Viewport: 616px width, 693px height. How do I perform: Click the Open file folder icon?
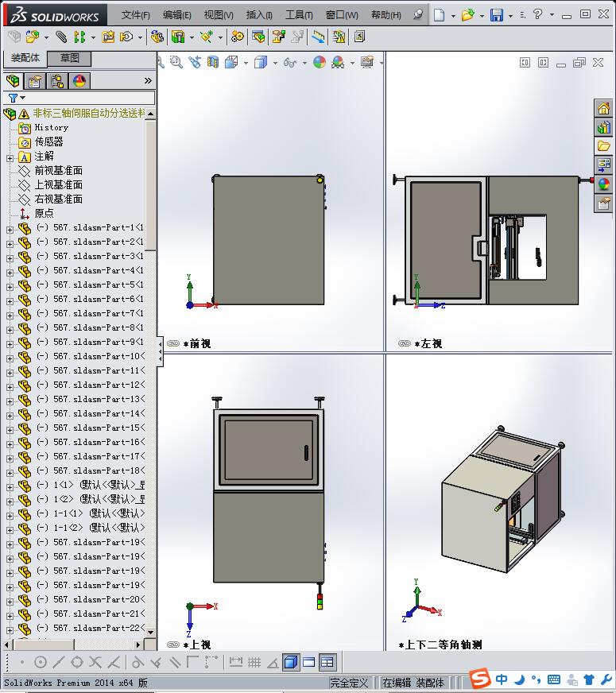(467, 15)
